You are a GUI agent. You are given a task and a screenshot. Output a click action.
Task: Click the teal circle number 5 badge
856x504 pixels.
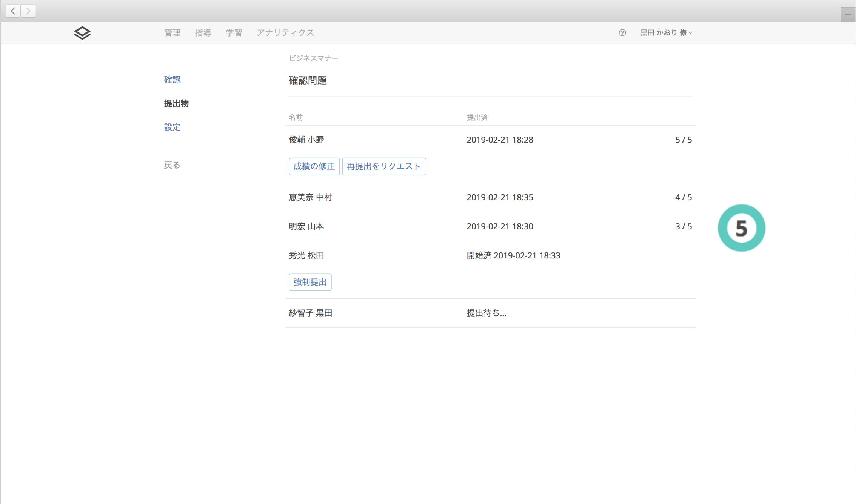click(741, 228)
